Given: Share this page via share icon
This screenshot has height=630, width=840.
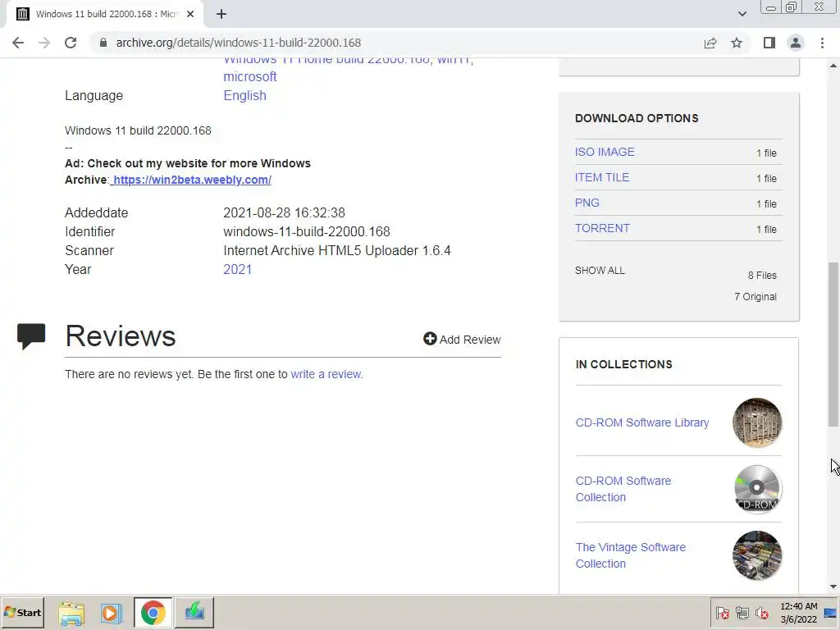Looking at the screenshot, I should tap(710, 43).
